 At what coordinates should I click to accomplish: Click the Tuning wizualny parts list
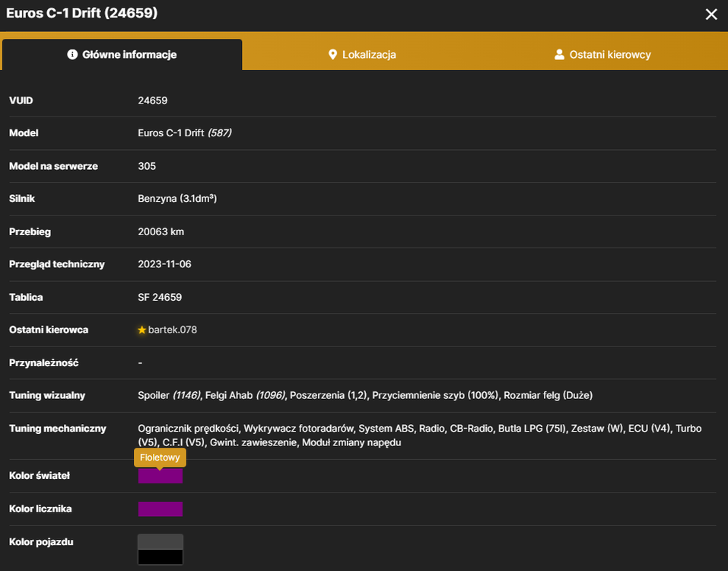[365, 395]
